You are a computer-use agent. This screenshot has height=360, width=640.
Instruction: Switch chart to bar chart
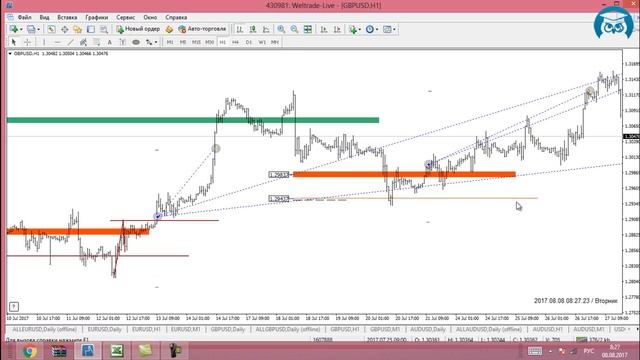tap(240, 29)
